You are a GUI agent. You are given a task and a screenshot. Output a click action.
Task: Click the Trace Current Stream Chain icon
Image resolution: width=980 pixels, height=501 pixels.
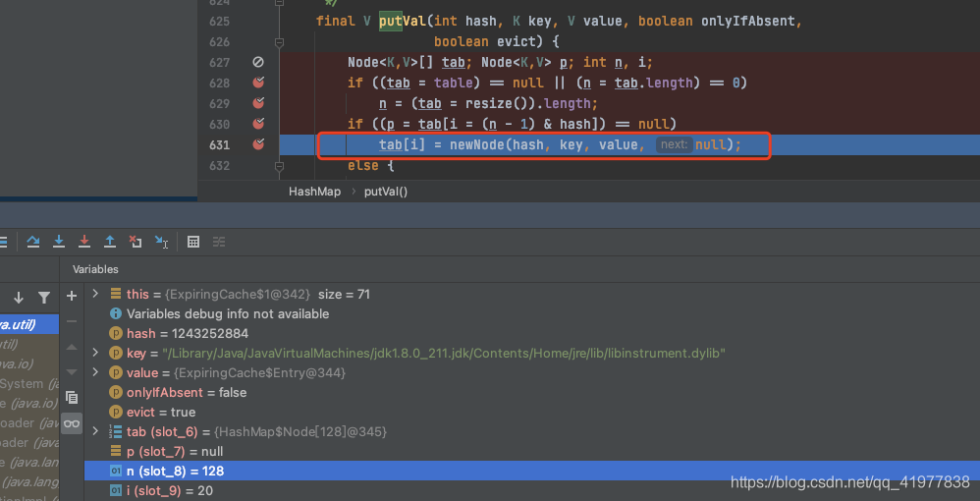pyautogui.click(x=219, y=242)
